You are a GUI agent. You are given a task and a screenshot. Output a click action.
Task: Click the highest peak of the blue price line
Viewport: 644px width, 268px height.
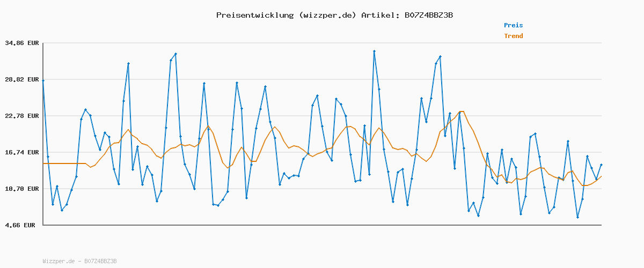point(374,51)
